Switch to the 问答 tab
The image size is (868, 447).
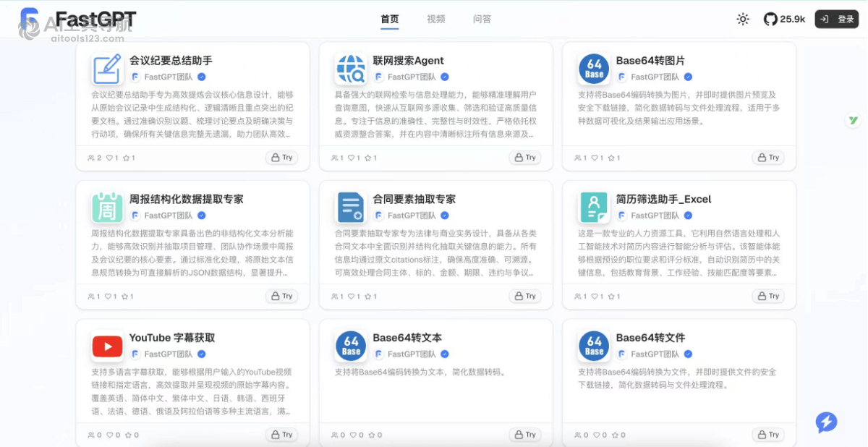[x=482, y=20]
